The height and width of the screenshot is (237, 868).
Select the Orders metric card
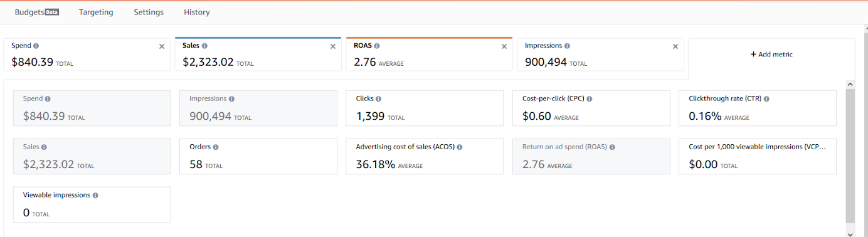click(258, 156)
